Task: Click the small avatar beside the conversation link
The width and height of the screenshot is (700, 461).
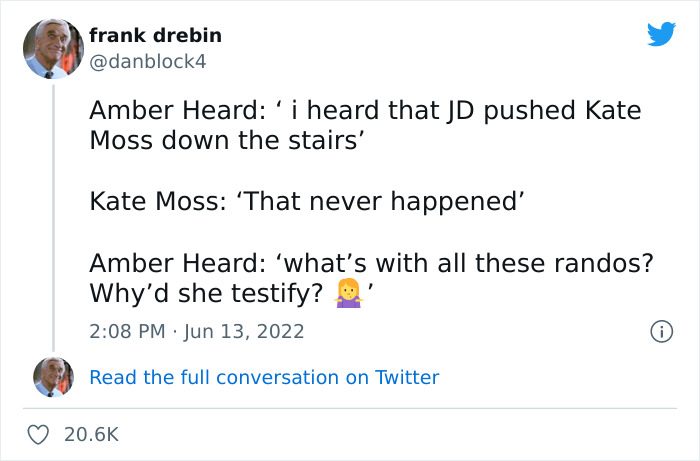Action: coord(53,377)
